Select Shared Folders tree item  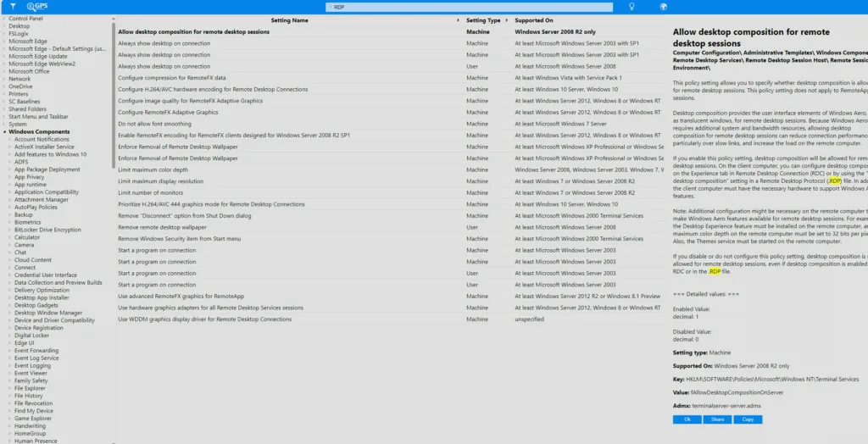[28, 109]
